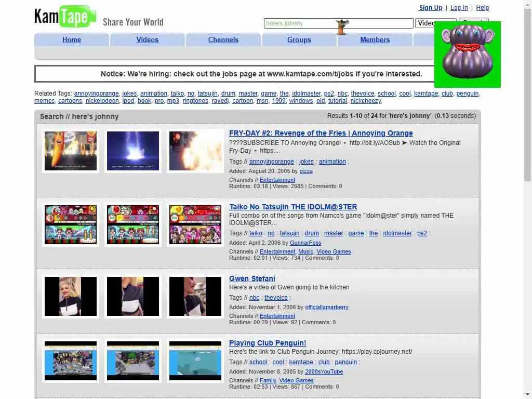The width and height of the screenshot is (532, 399).
Task: Click Family channel under Club Penguin video
Action: [268, 381]
